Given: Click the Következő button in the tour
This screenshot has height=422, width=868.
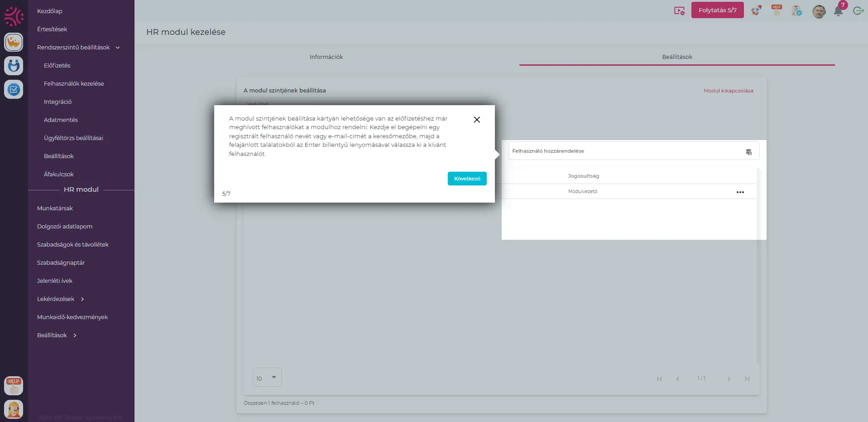Looking at the screenshot, I should pos(467,179).
